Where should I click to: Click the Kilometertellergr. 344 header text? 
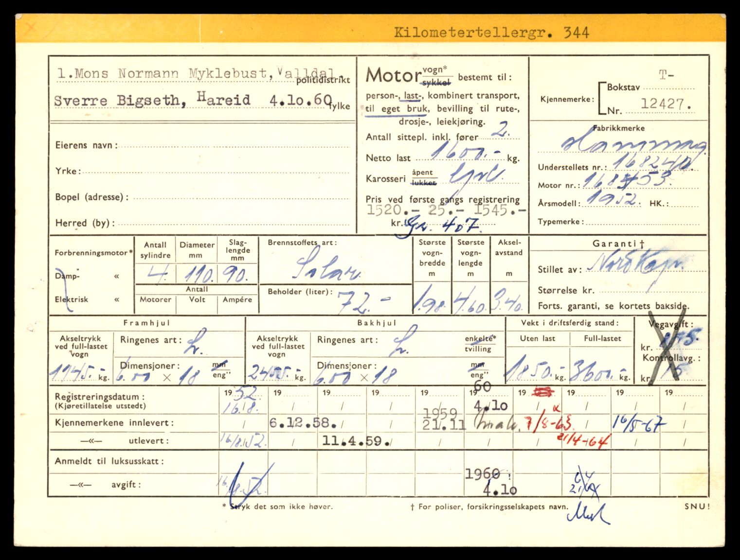click(491, 33)
